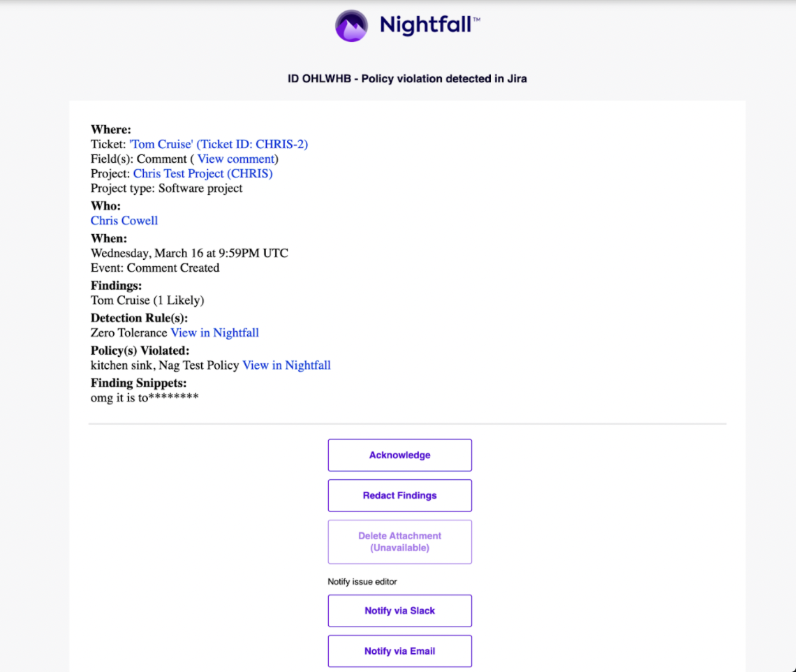Click the Project type: Software project text

pyautogui.click(x=166, y=189)
